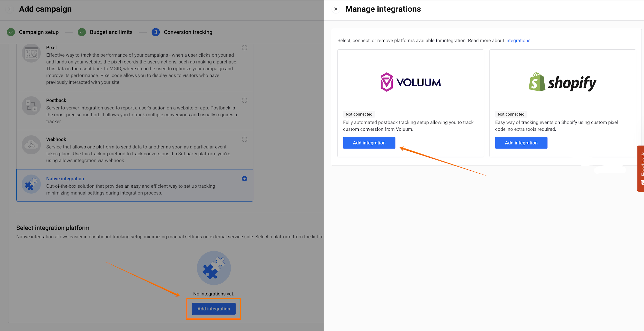Click the Webhook cloud icon
This screenshot has width=644, height=331.
(31, 144)
